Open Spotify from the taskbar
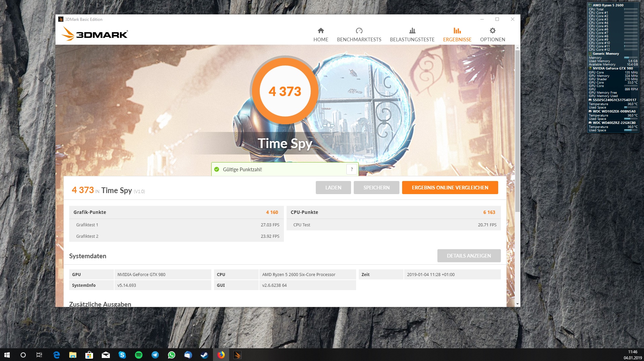Image resolution: width=644 pixels, height=361 pixels. (138, 355)
